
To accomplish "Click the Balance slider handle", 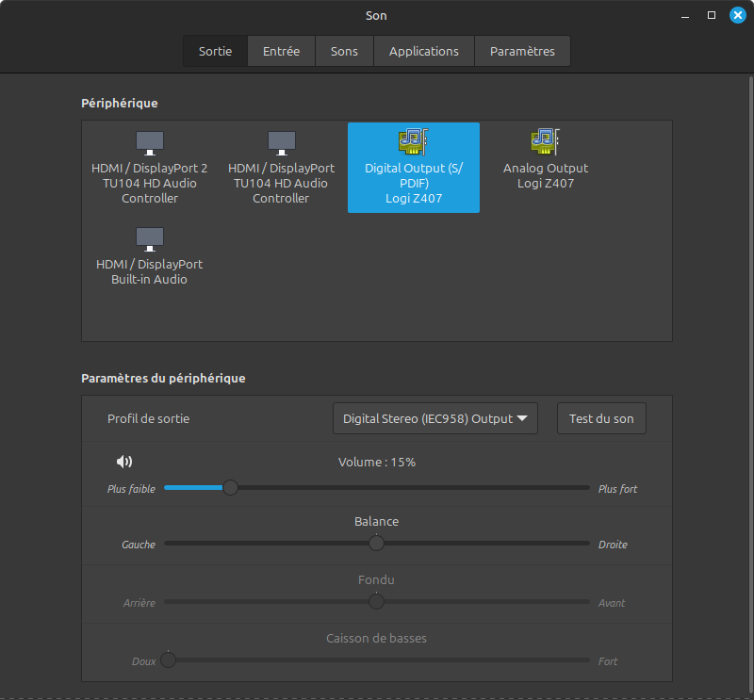I will [376, 544].
